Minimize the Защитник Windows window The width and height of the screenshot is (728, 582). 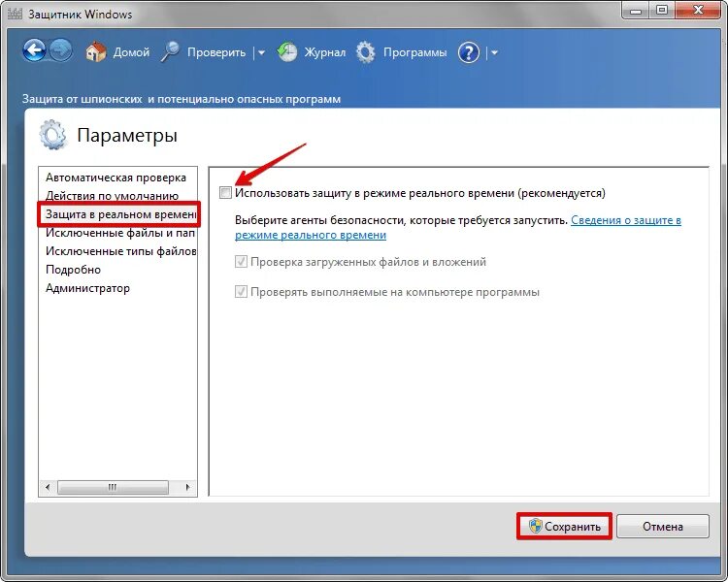pos(636,11)
